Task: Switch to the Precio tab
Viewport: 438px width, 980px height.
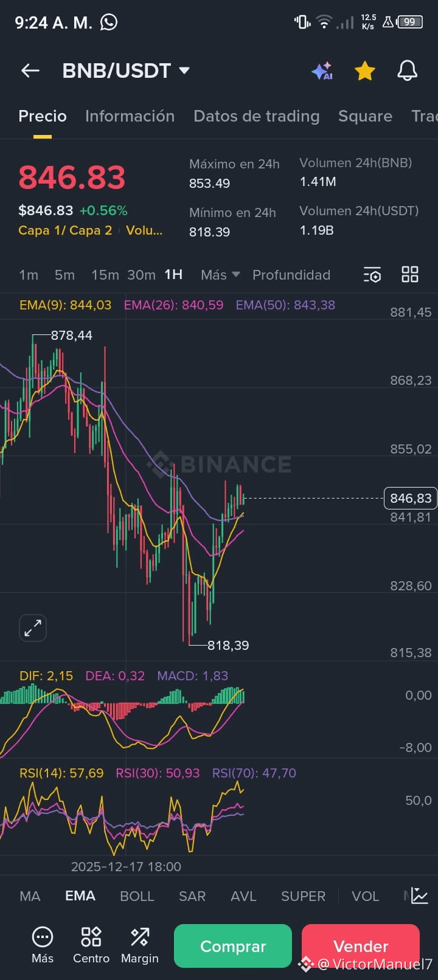Action: 43,116
